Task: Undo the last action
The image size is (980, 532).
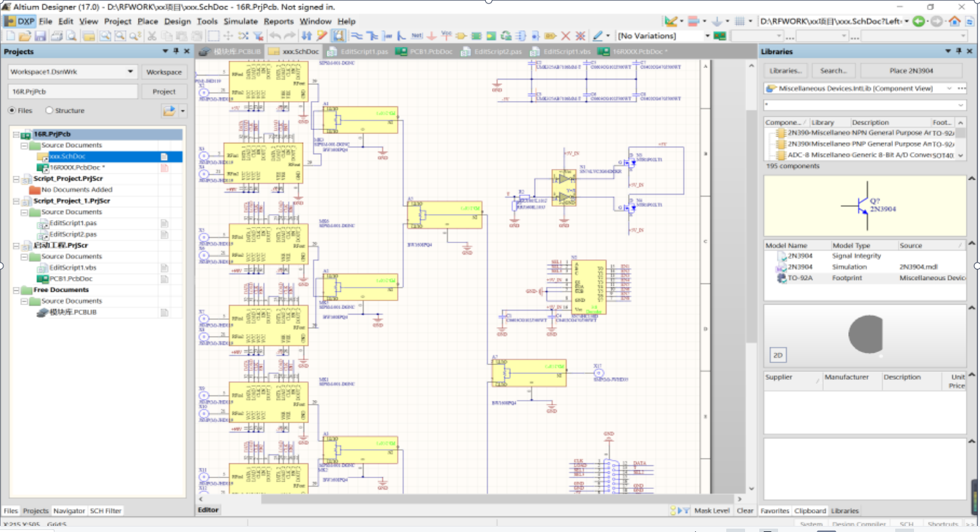Action: [x=275, y=36]
